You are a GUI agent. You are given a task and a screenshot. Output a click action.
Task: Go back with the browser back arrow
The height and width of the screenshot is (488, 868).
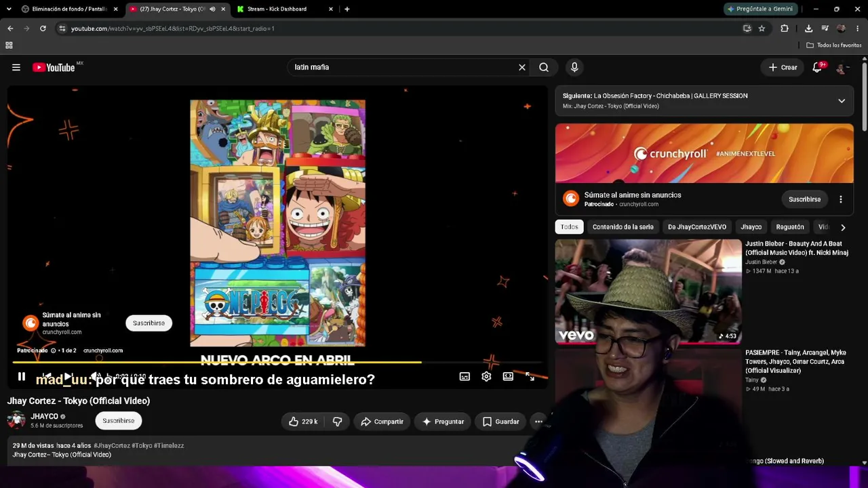[x=10, y=28]
